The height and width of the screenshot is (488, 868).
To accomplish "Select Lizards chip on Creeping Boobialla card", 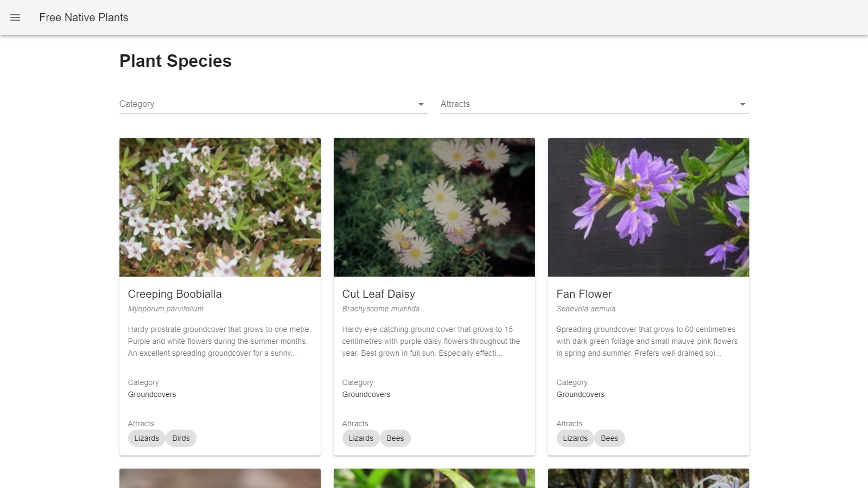I will click(146, 438).
